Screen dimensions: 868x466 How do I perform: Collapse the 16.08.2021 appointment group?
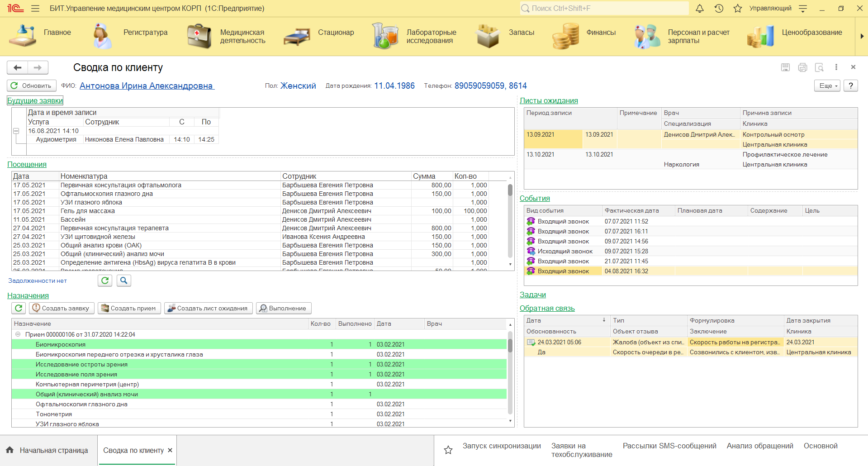pos(16,131)
